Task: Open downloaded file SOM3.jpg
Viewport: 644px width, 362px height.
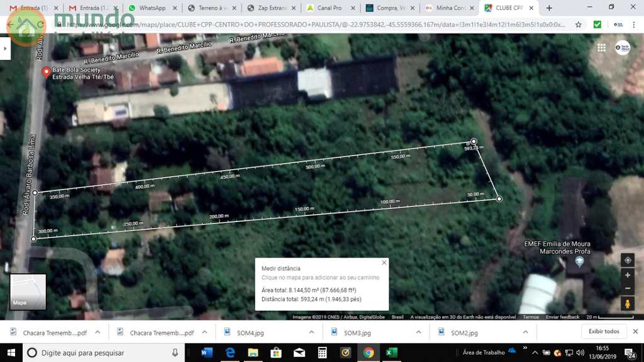Action: click(x=357, y=332)
